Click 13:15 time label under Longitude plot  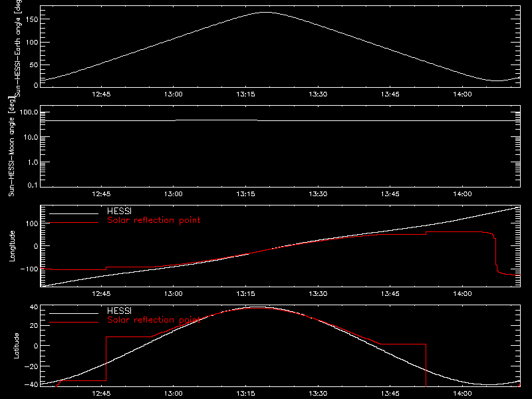click(245, 294)
